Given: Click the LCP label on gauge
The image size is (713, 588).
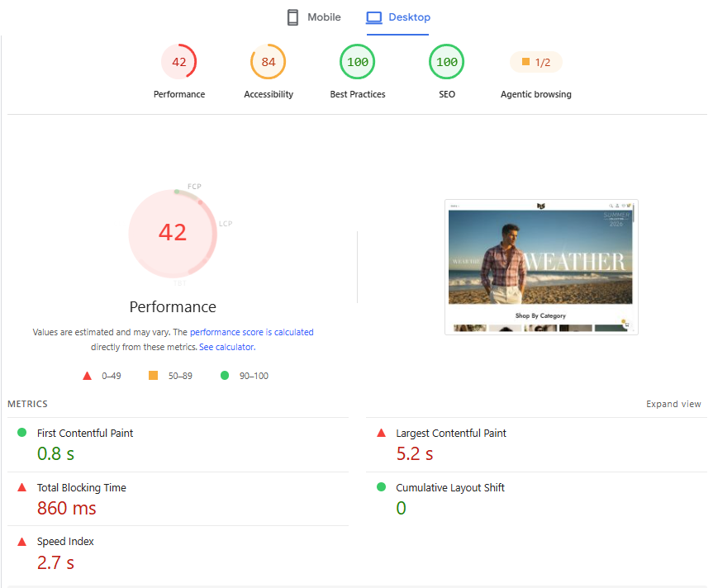Looking at the screenshot, I should click(x=226, y=224).
